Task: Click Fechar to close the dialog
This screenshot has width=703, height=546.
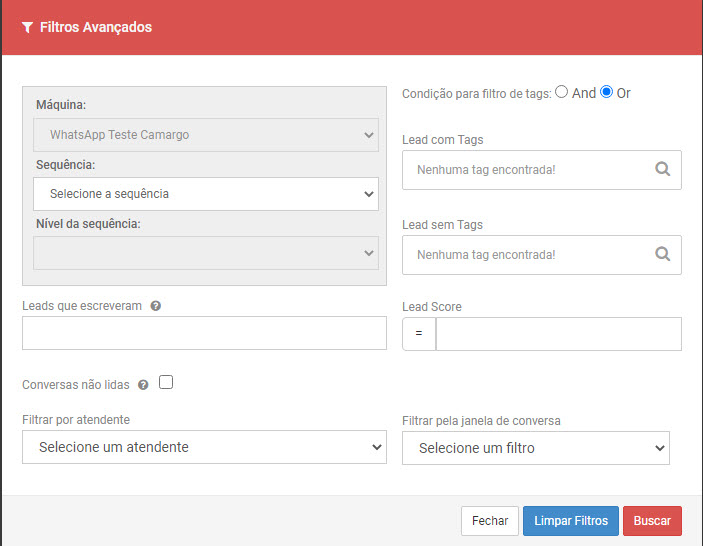Action: [x=490, y=521]
